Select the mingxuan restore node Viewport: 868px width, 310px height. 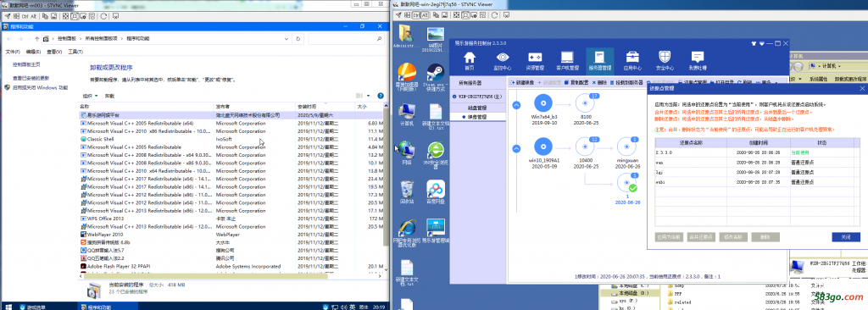[627, 147]
